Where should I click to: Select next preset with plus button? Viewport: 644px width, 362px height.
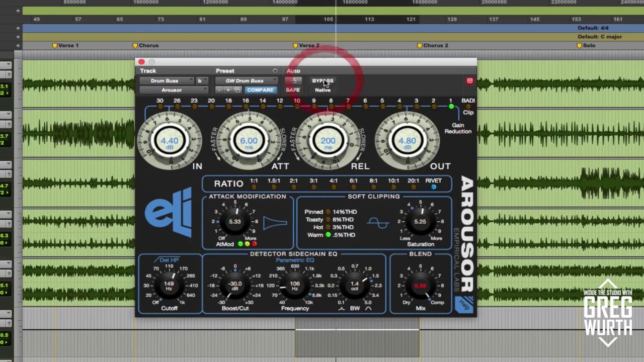pyautogui.click(x=228, y=90)
